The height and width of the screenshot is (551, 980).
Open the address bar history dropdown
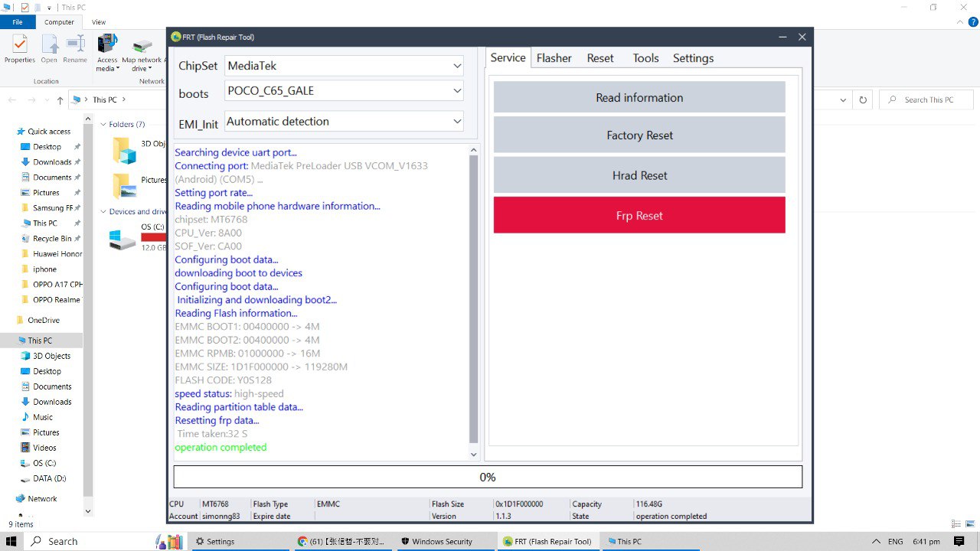pos(843,99)
